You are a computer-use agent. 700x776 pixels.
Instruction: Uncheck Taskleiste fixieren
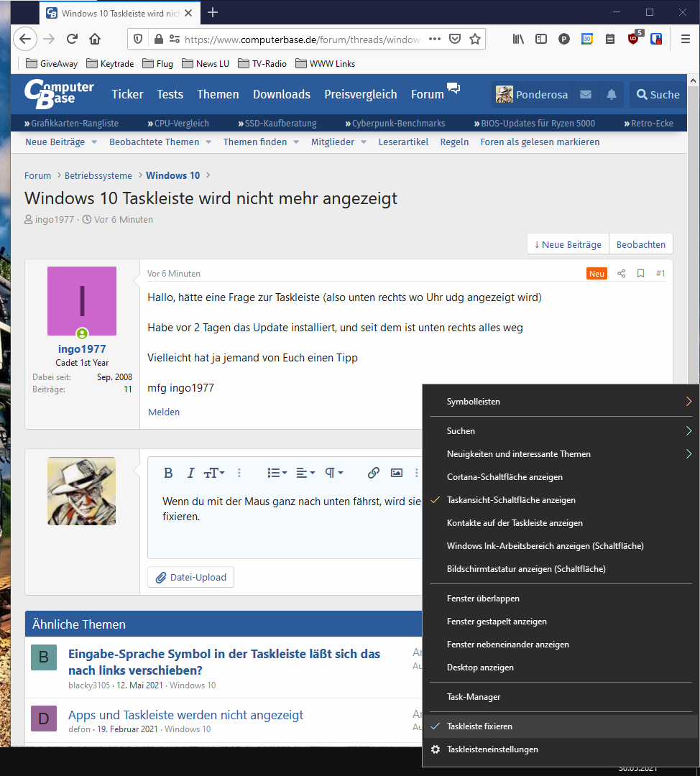(x=561, y=726)
